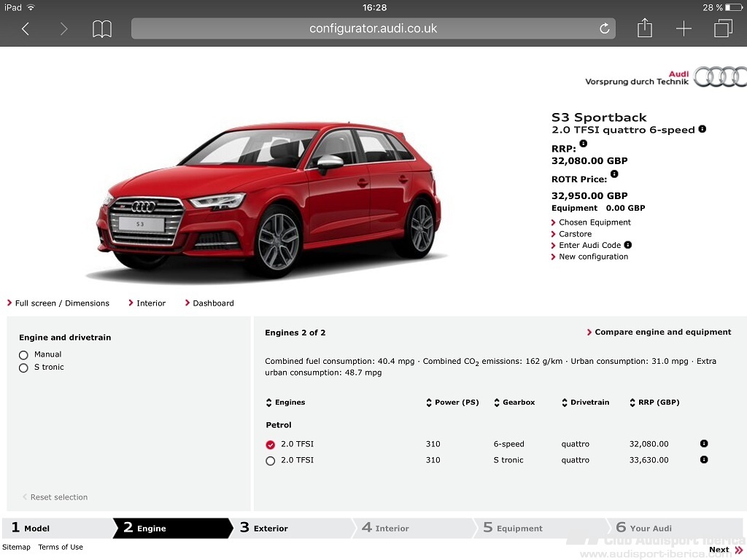Open the Safari share sheet icon
Viewport: 747px width, 560px height.
645,28
